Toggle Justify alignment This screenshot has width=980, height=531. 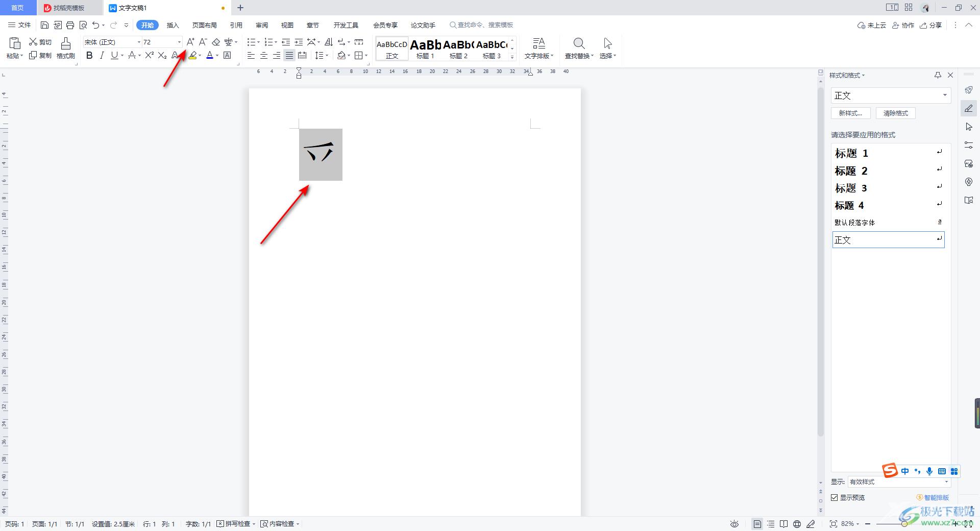pos(289,55)
